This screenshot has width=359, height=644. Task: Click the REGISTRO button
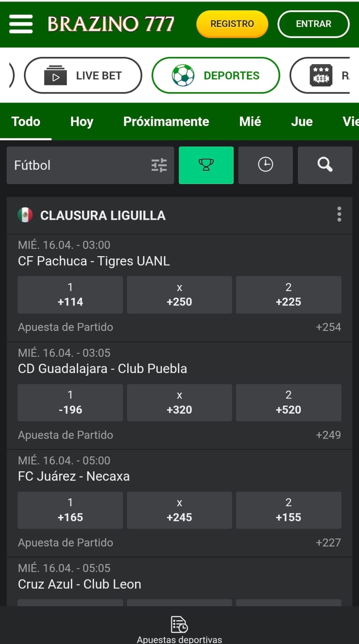(232, 24)
